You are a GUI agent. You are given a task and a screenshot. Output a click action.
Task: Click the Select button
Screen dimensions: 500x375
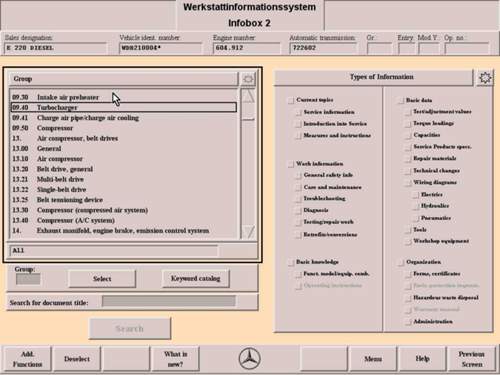pos(102,279)
